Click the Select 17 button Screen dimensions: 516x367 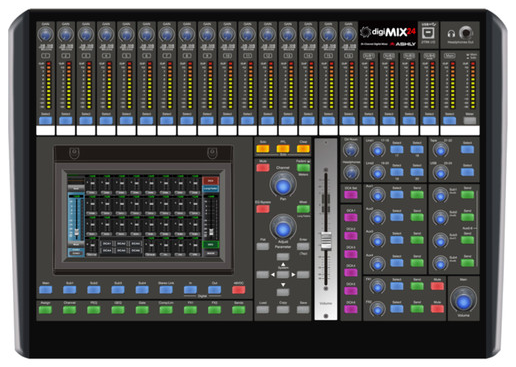click(397, 149)
